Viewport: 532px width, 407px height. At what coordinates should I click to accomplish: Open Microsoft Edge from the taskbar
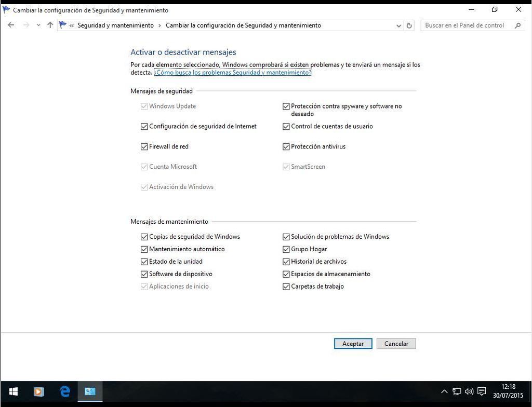64,392
